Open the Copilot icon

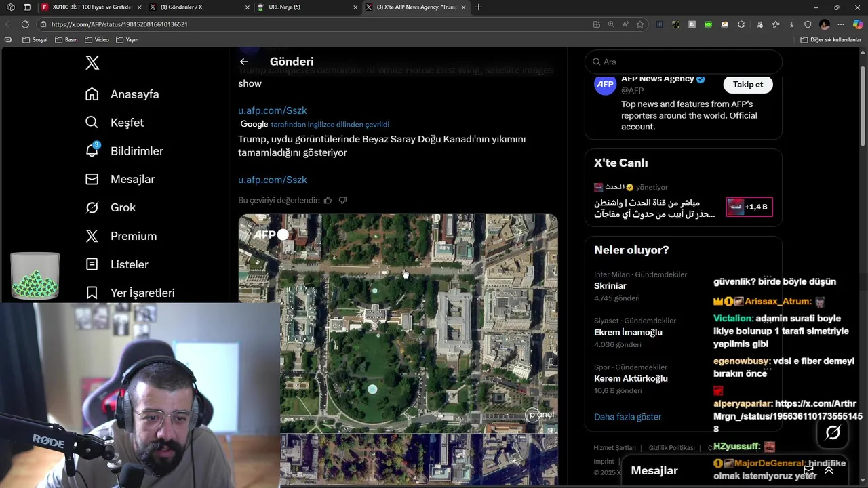(858, 24)
